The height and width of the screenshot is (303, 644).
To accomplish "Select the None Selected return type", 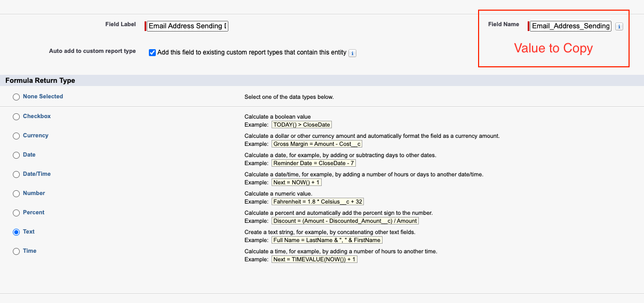I will click(16, 97).
